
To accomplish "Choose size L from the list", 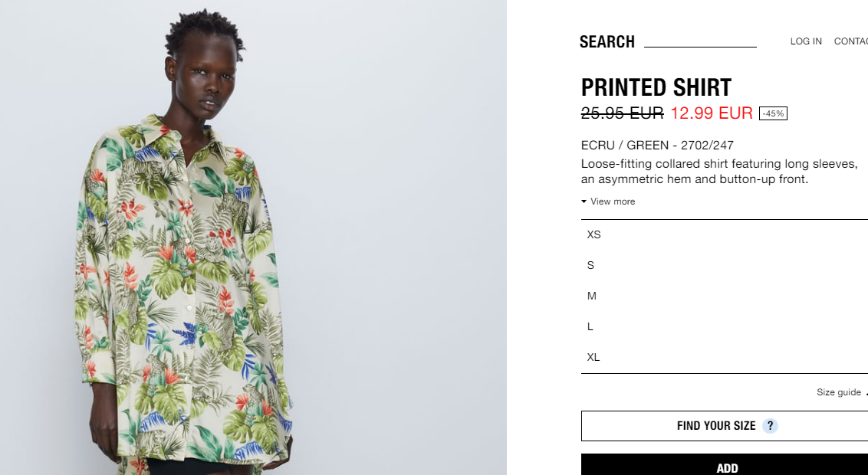I will click(x=725, y=327).
